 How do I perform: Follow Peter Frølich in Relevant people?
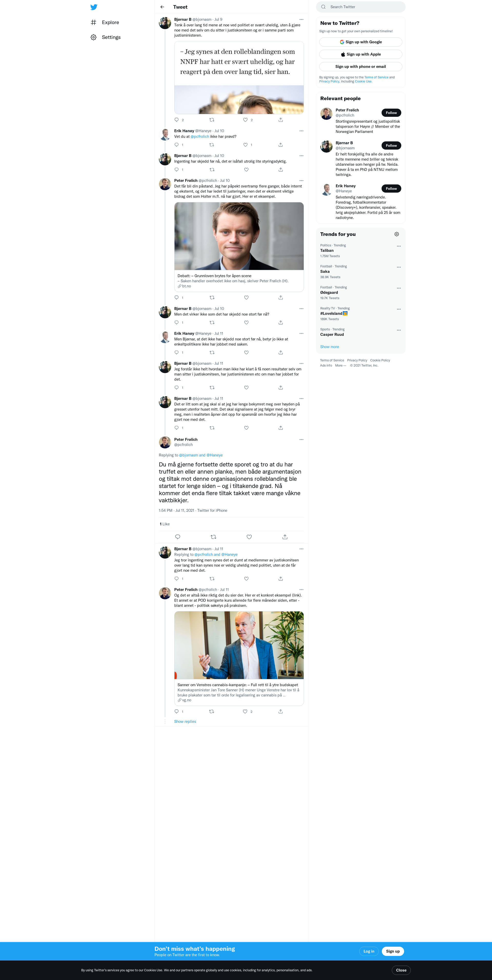(391, 113)
